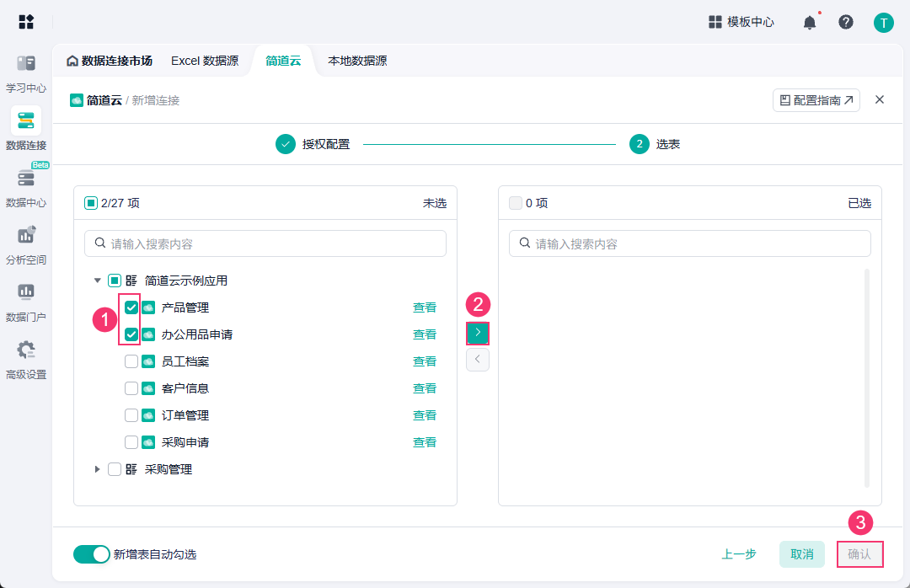This screenshot has width=910, height=588.
Task: Click 查看 link for 订单管理
Action: 424,415
